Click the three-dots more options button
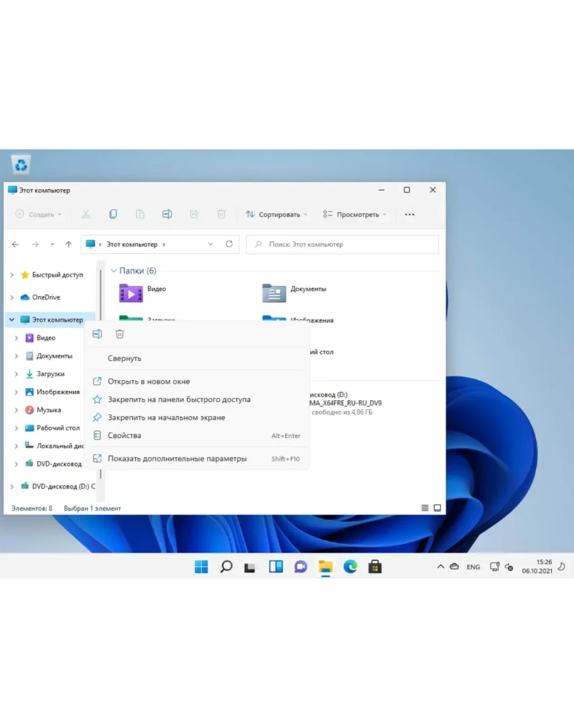 coord(409,214)
